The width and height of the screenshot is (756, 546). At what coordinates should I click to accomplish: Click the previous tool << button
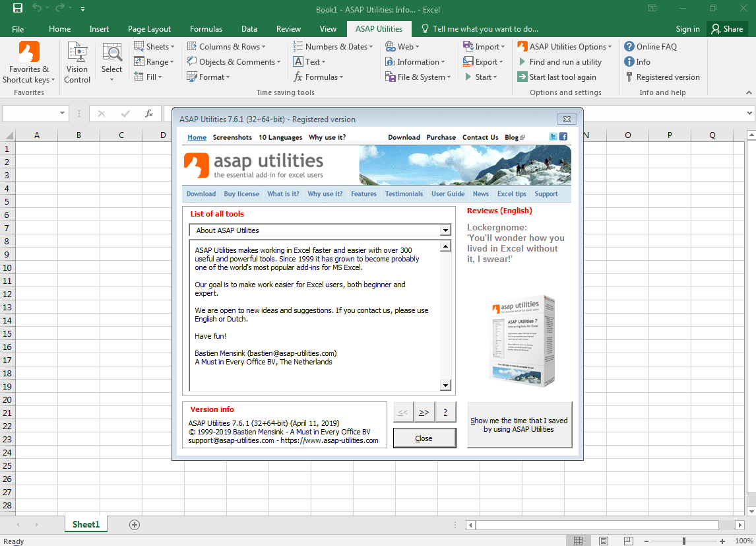pyautogui.click(x=403, y=413)
